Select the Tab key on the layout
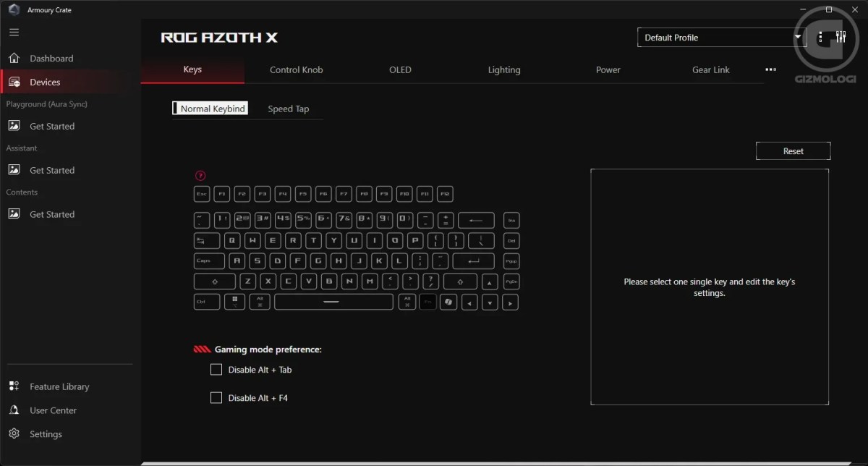Screen dimensions: 868x466 207,241
